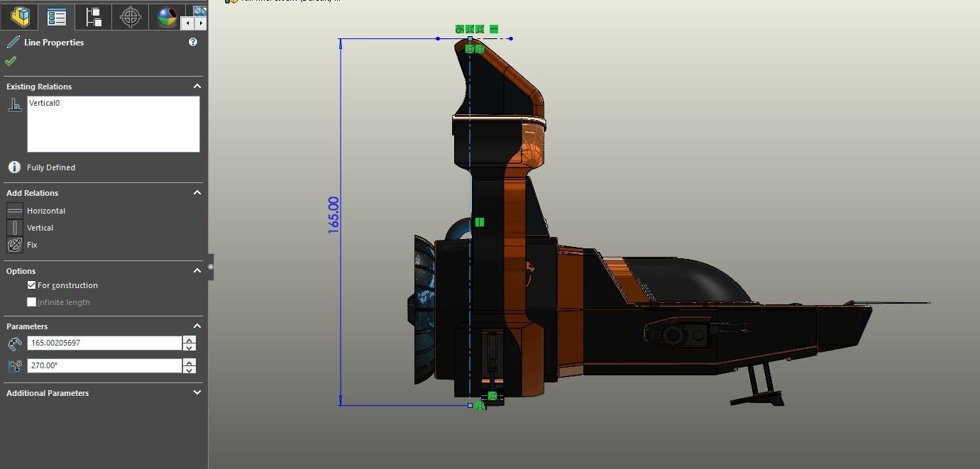Select the Vertical0 relation entry
980x469 pixels.
click(x=45, y=103)
